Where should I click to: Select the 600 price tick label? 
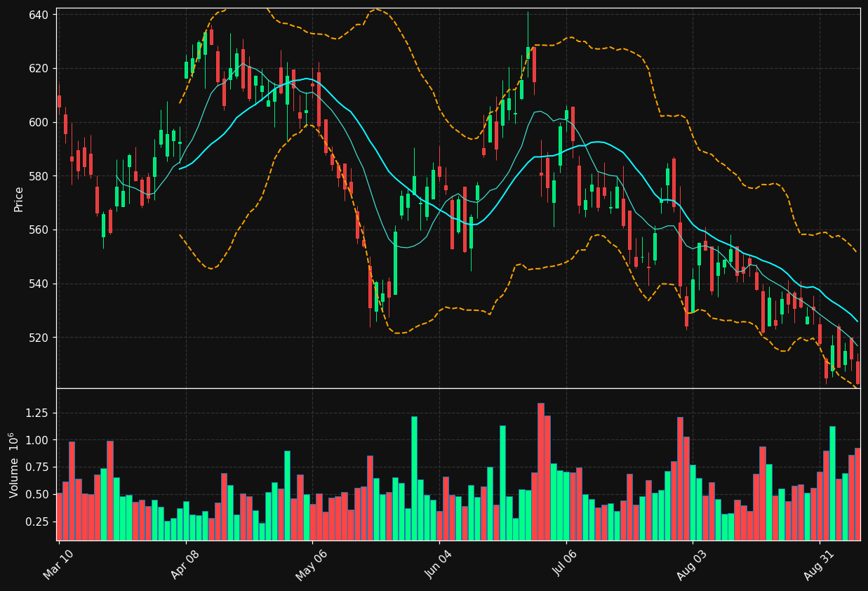click(x=39, y=122)
